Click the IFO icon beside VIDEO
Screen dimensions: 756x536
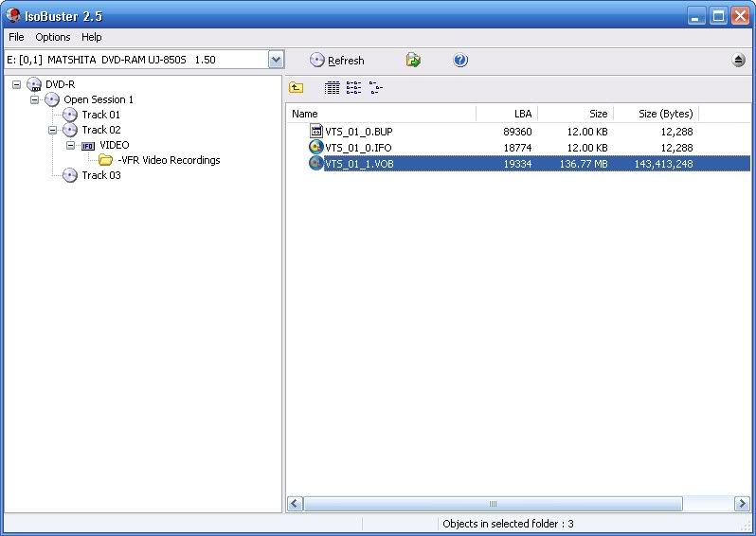tap(88, 146)
